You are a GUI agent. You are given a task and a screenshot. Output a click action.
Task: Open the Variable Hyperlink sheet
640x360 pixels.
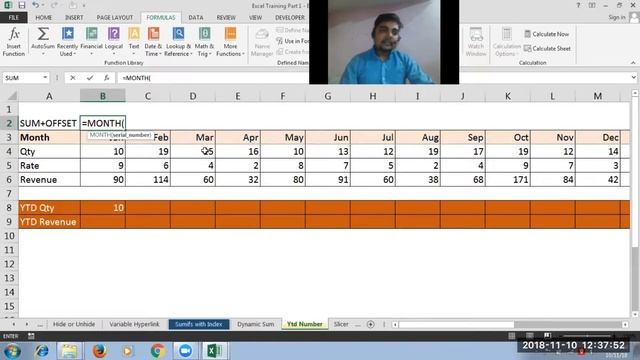click(134, 324)
